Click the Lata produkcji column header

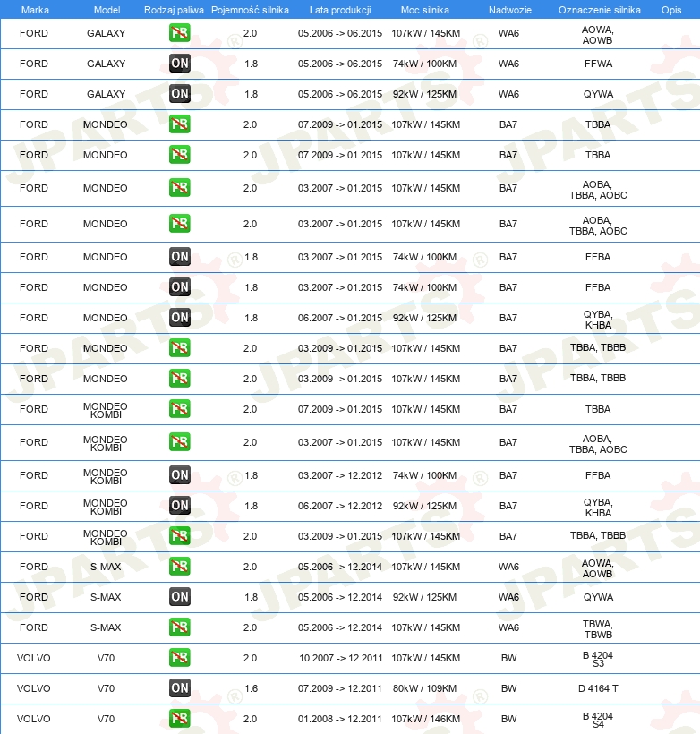point(340,10)
